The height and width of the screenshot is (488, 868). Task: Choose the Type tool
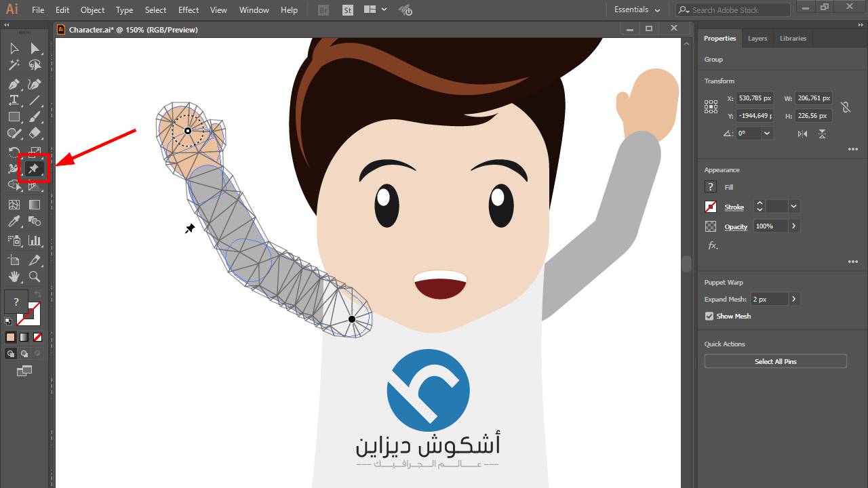coord(14,100)
